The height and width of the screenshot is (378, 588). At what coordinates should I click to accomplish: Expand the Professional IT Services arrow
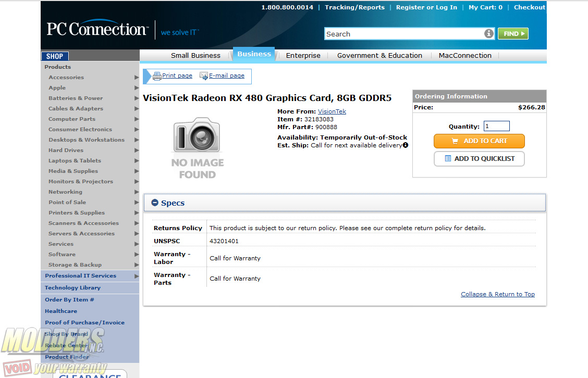(x=137, y=276)
